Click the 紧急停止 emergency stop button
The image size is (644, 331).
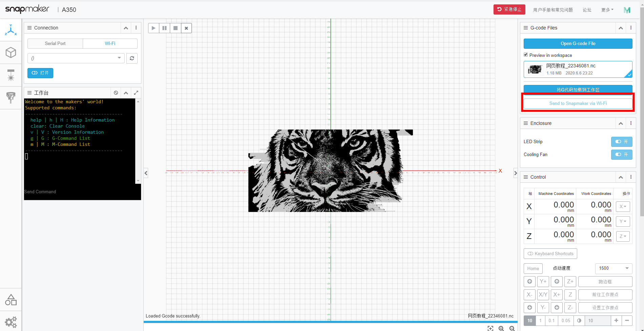[509, 9]
